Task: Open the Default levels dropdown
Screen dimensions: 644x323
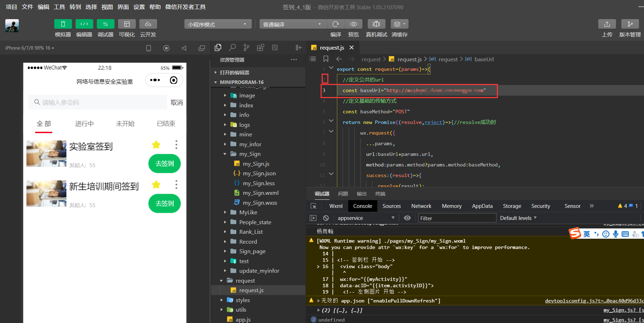Action: tap(518, 218)
